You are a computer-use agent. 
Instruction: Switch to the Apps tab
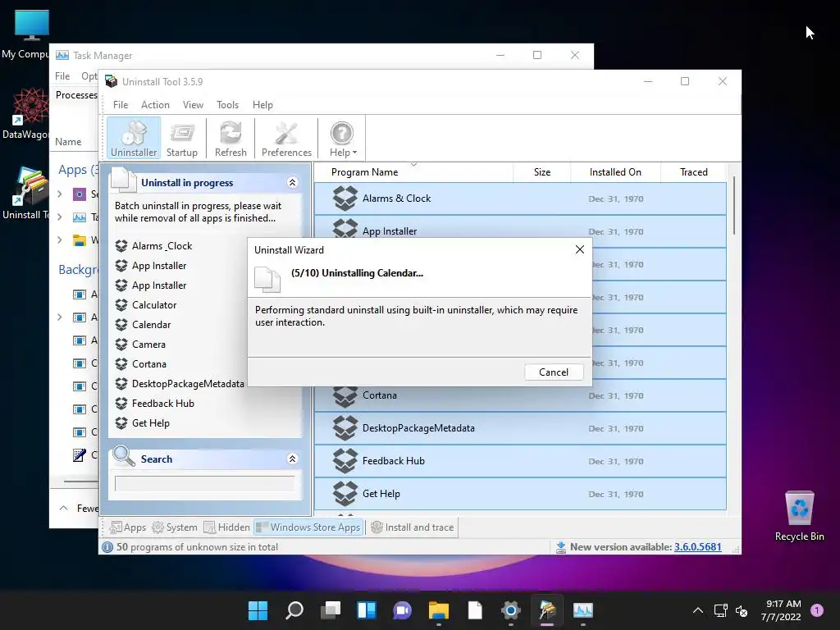point(128,527)
